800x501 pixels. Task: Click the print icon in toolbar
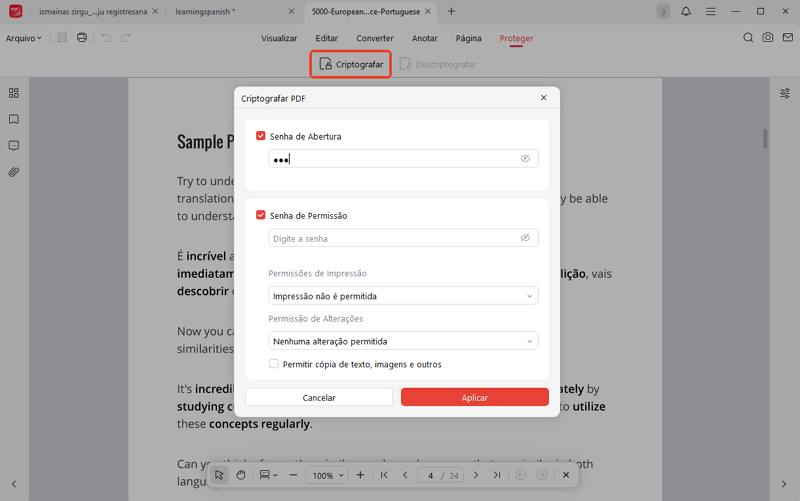(x=82, y=37)
